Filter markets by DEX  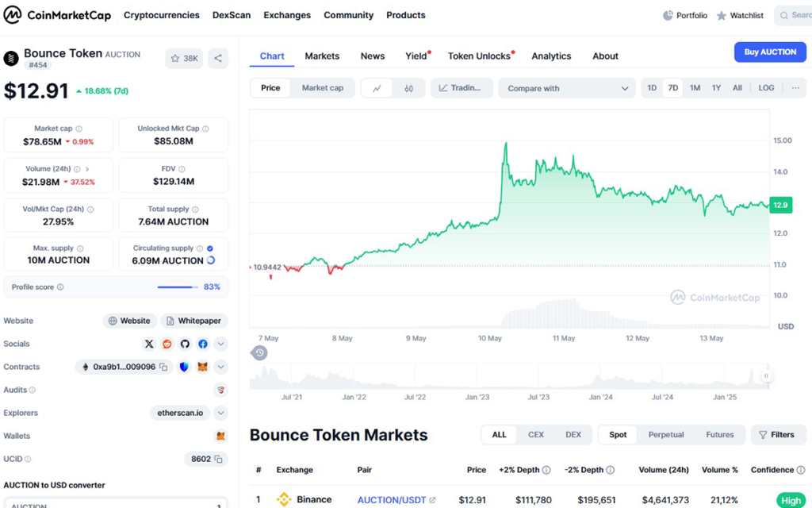coord(573,435)
